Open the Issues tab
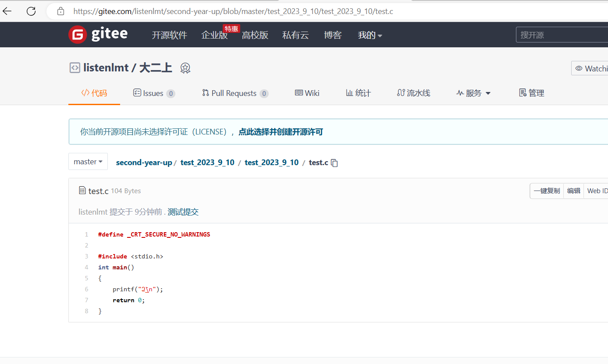 point(154,93)
